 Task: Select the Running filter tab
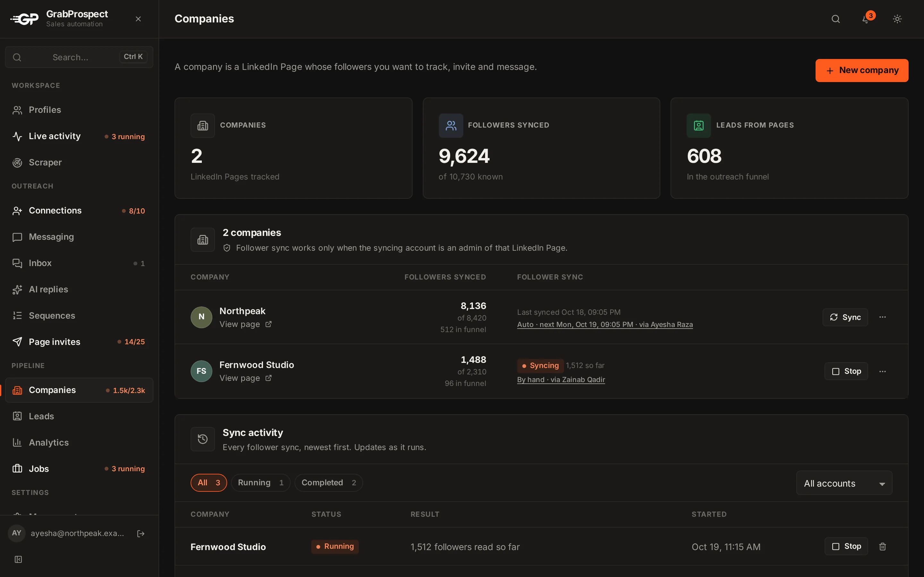click(261, 482)
